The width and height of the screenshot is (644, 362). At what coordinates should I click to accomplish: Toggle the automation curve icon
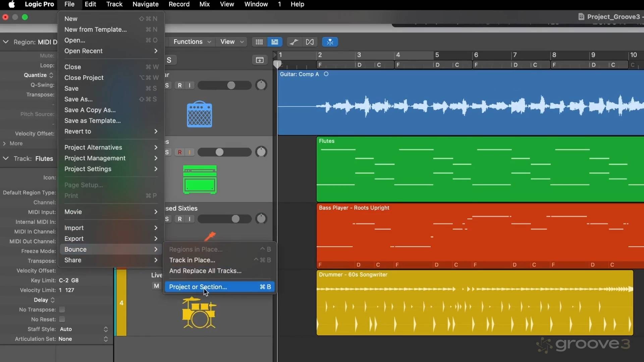tap(294, 42)
